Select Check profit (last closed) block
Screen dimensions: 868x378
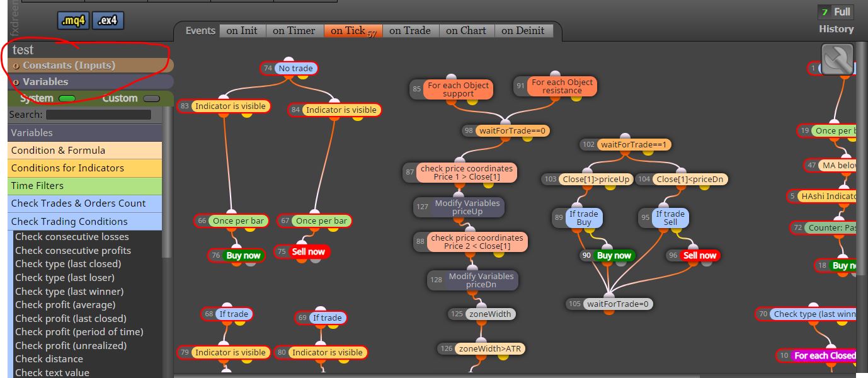click(x=71, y=319)
